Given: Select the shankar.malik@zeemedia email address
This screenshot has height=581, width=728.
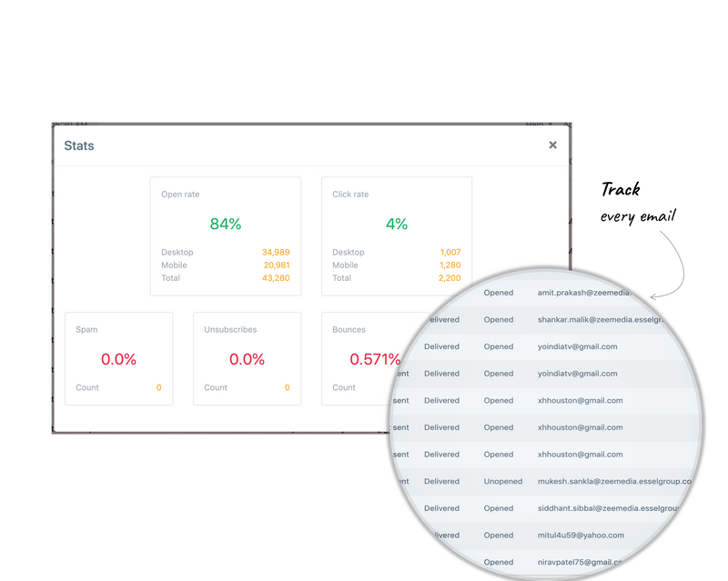Looking at the screenshot, I should pos(600,320).
